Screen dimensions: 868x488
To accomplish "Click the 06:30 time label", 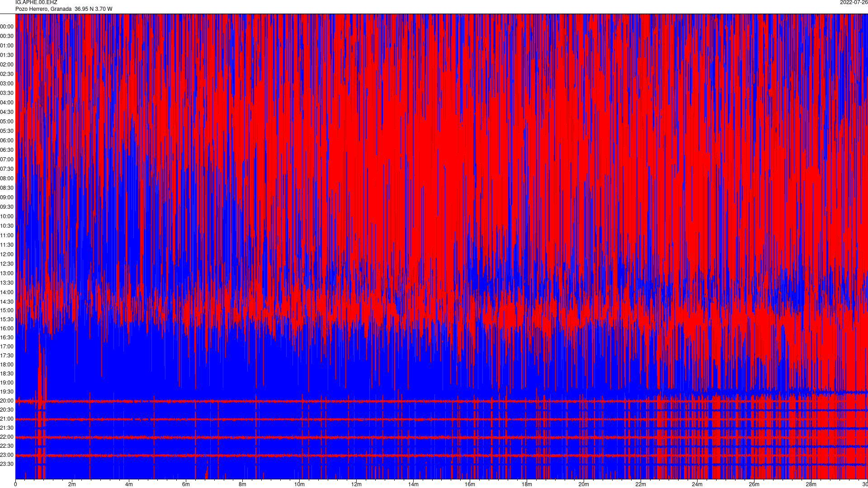I will point(7,150).
